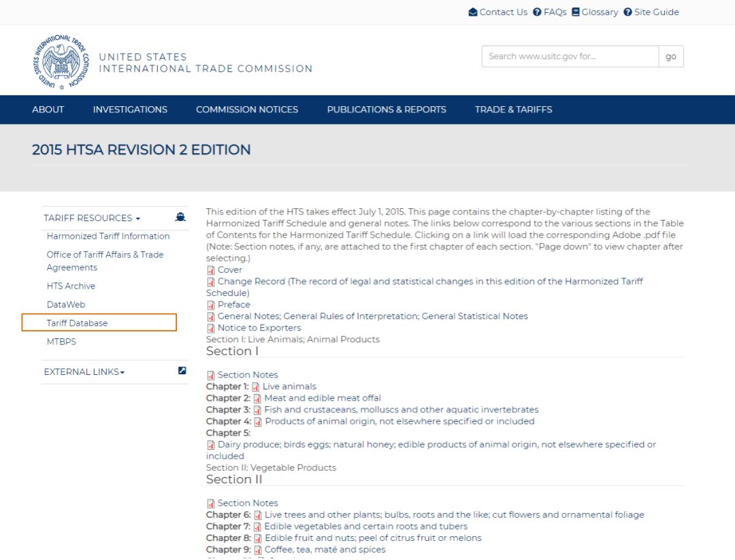The image size is (735, 560).
Task: Focus the site search input field
Action: click(570, 56)
